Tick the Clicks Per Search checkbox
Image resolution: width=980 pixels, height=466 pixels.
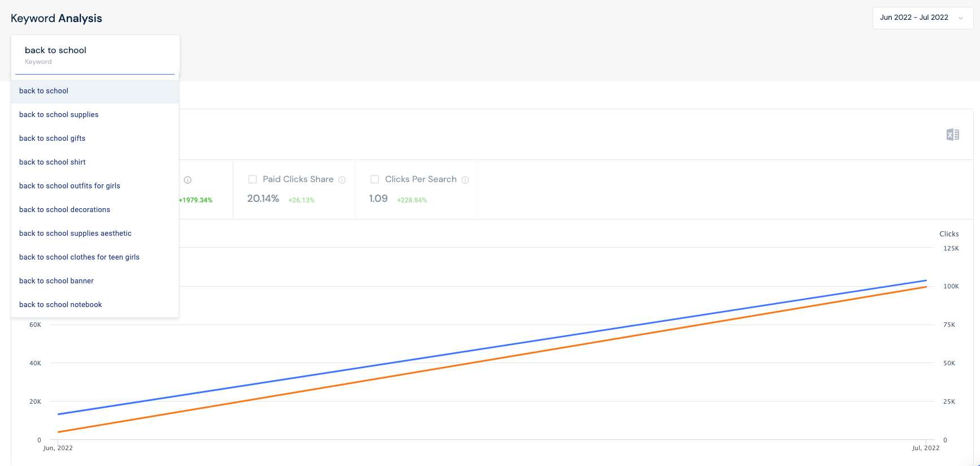[375, 179]
